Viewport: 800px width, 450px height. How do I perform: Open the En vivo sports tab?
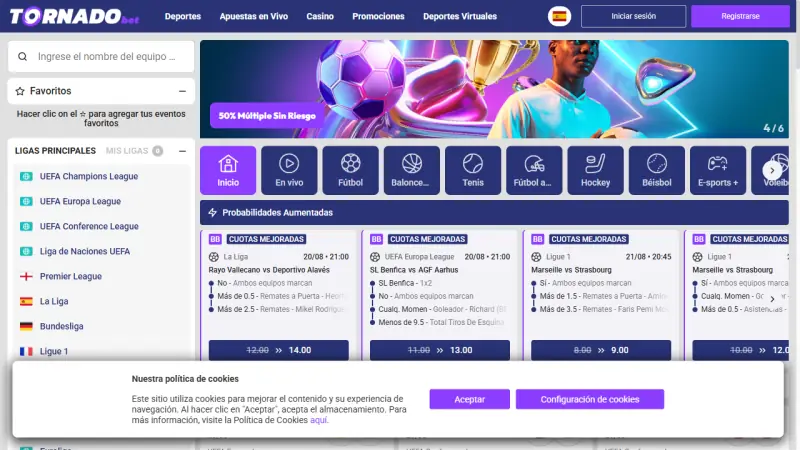point(289,170)
